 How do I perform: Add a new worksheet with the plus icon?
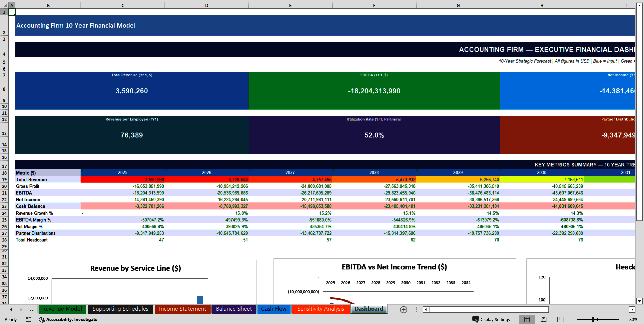tap(404, 310)
